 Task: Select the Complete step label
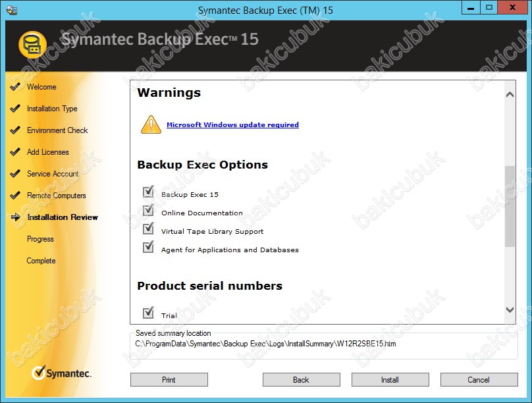pyautogui.click(x=41, y=261)
